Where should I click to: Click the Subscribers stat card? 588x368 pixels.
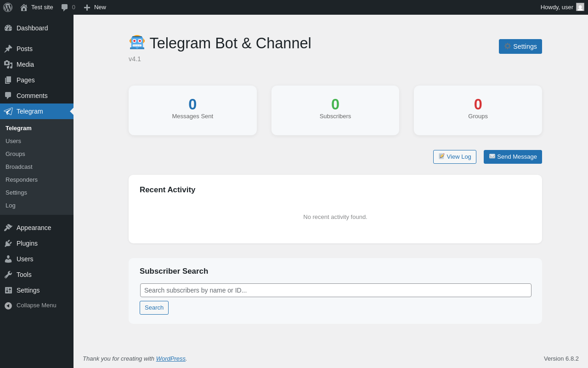pyautogui.click(x=335, y=110)
